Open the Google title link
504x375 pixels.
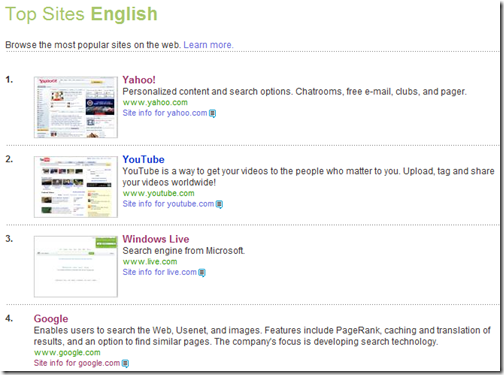click(x=51, y=319)
